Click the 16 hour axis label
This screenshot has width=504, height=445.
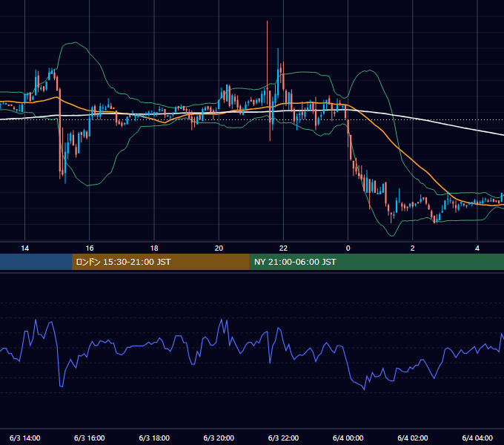tap(90, 248)
